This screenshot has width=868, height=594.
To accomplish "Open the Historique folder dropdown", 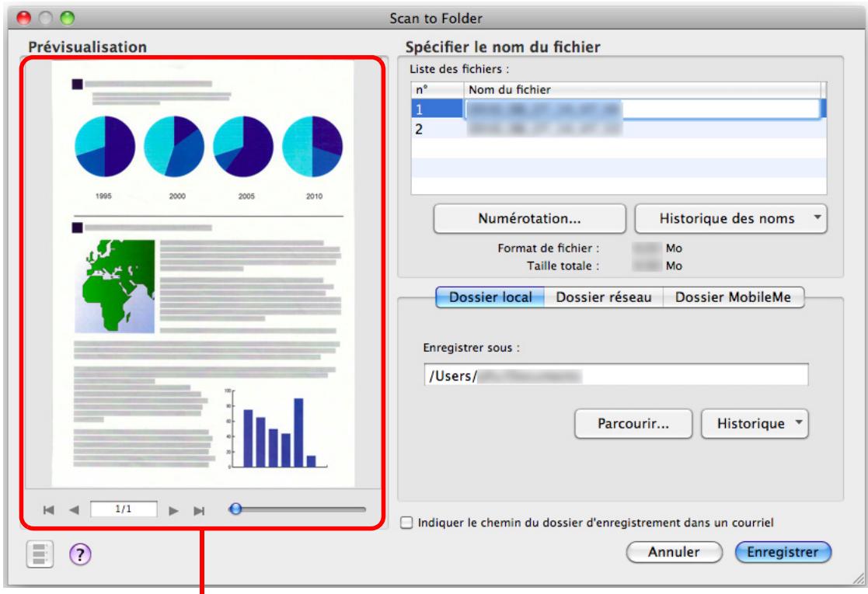I will point(755,424).
